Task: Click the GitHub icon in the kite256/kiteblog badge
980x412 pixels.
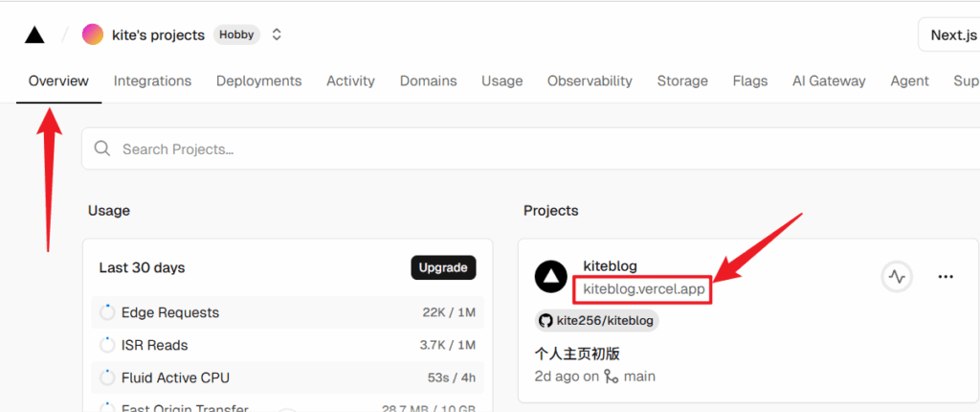Action: (546, 320)
